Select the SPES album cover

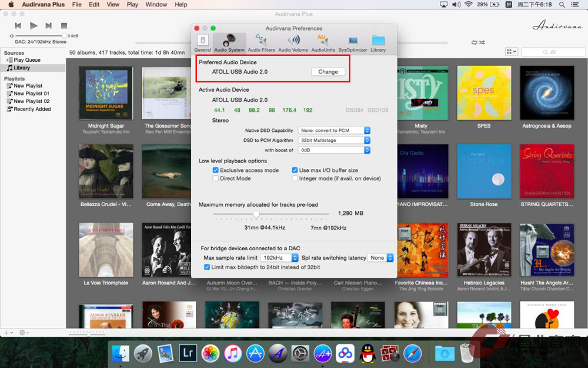pyautogui.click(x=484, y=93)
